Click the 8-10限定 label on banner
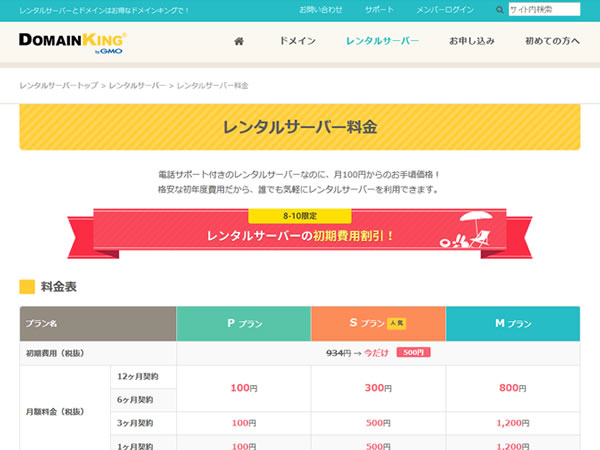 [300, 216]
